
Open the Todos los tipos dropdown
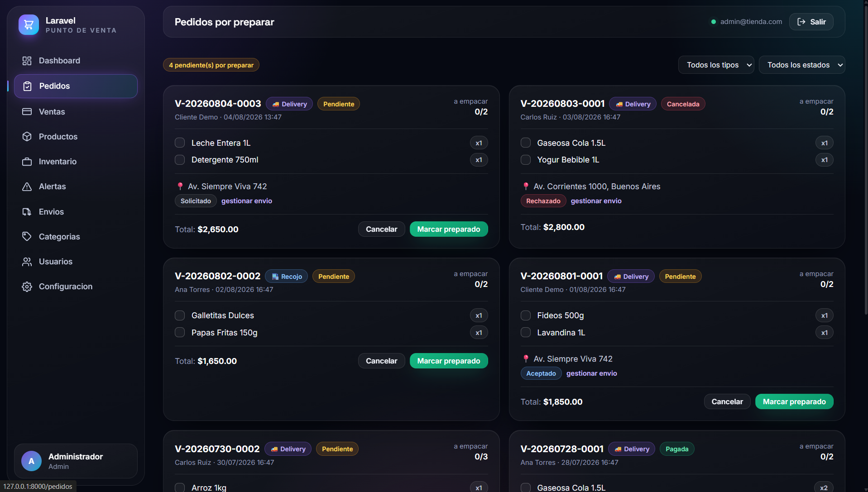tap(716, 65)
